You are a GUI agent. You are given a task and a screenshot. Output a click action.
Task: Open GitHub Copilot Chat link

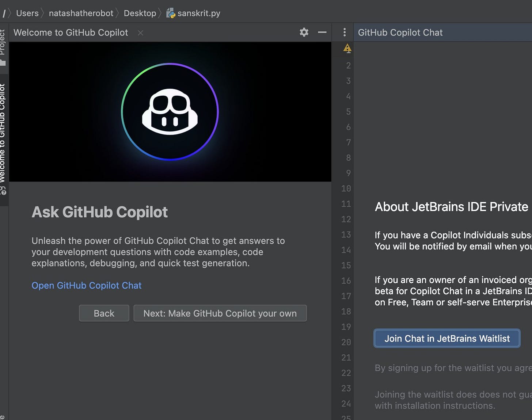[x=87, y=285]
